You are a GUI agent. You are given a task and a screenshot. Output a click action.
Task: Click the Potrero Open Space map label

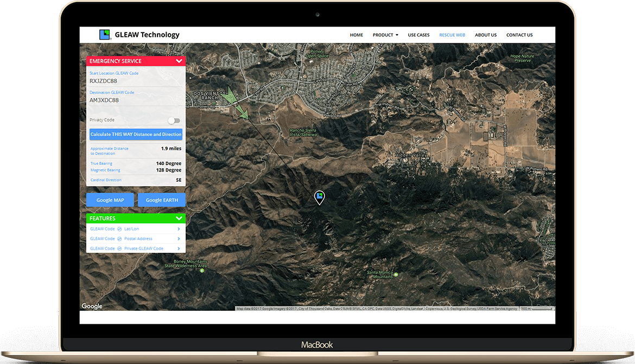click(317, 54)
